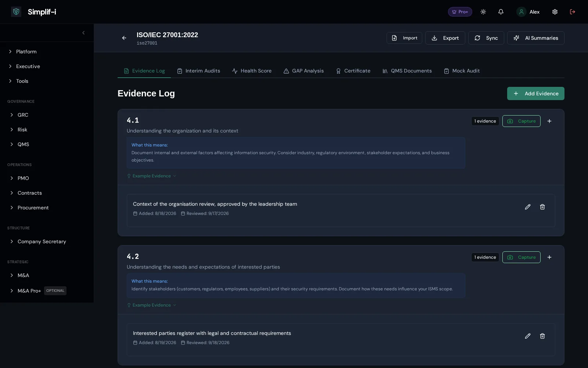Click the 1 evidence badge for clause 4.1
588x368 pixels.
point(485,121)
